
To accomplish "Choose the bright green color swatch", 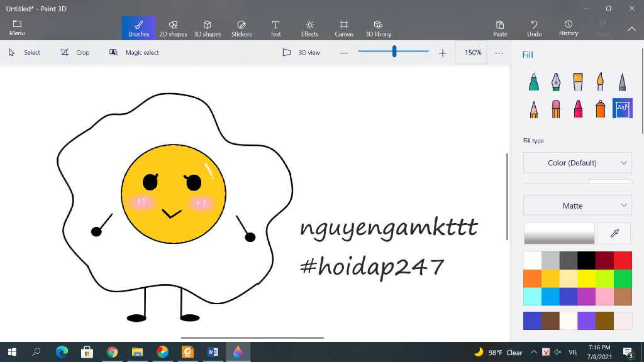I will 623,278.
